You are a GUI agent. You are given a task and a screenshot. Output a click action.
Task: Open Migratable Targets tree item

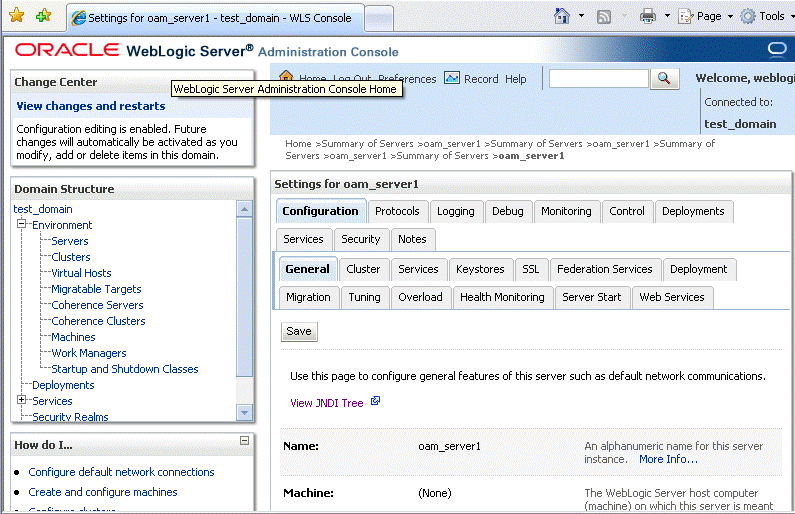(96, 289)
